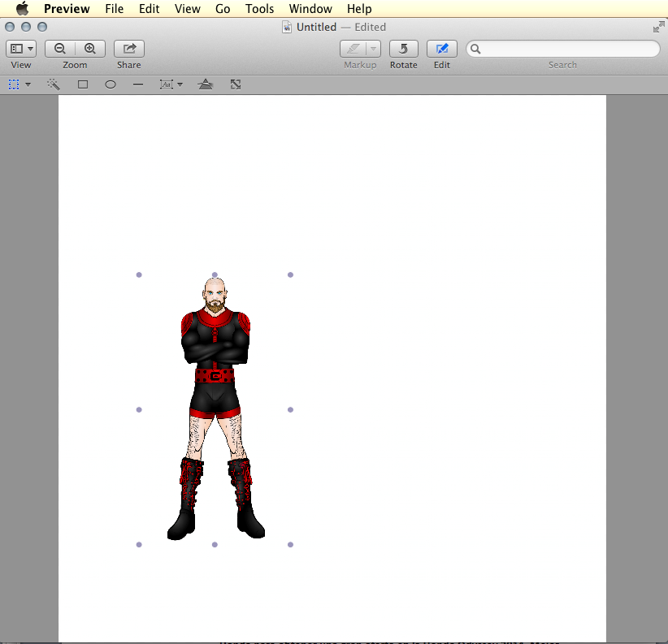This screenshot has width=668, height=644.
Task: Enter full screen via top-right arrows
Action: coord(658,27)
